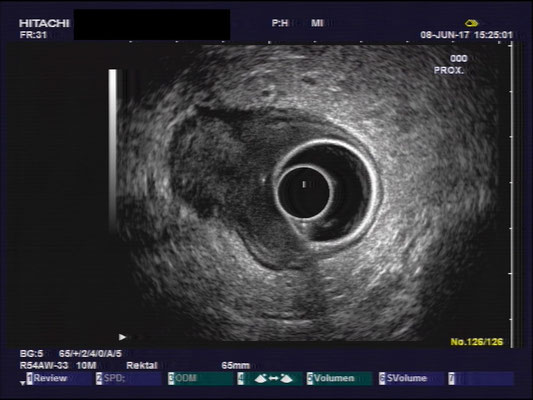This screenshot has width=533, height=400.
Task: Open the 65mm depth setting
Action: (x=236, y=365)
